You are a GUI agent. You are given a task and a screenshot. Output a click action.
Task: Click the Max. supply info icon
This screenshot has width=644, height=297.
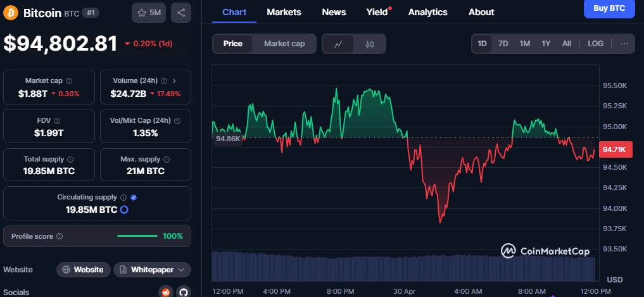pyautogui.click(x=167, y=160)
